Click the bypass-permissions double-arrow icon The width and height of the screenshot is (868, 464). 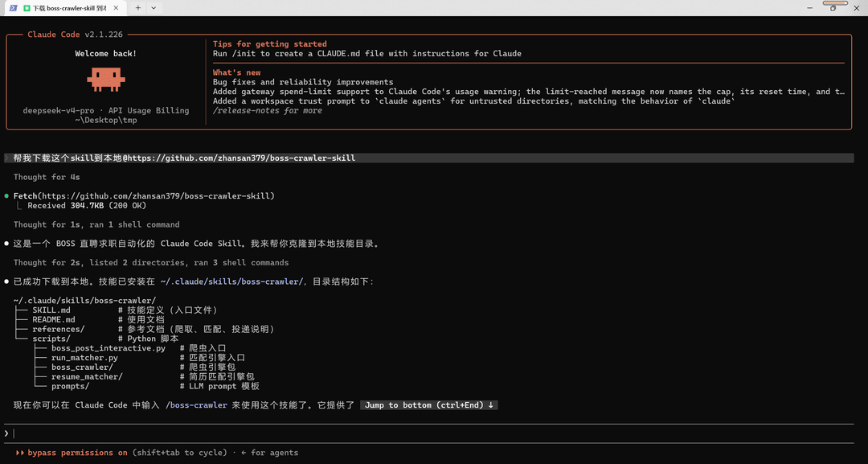tap(20, 453)
